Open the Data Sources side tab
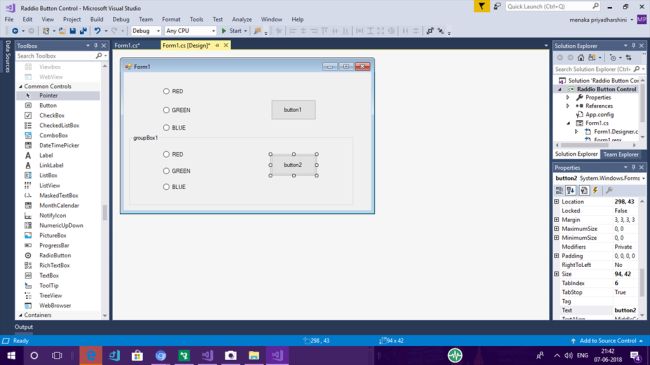Image resolution: width=650 pixels, height=365 pixels. [7, 56]
